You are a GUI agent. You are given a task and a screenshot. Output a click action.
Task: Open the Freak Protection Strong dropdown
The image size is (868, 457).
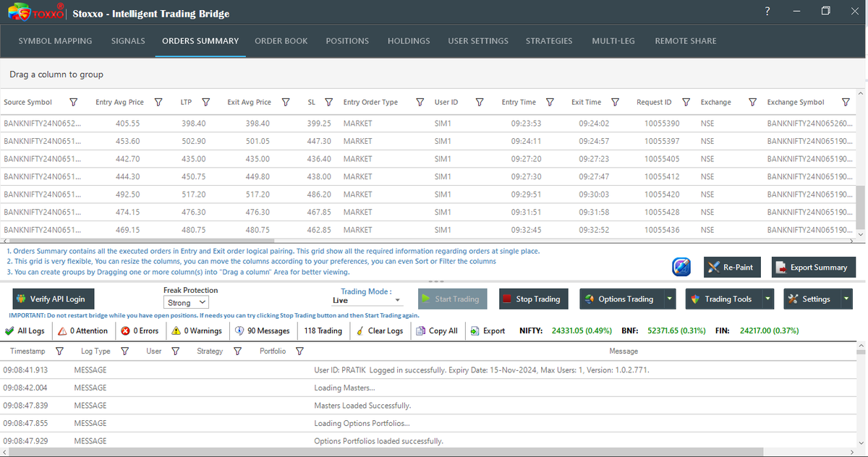185,303
